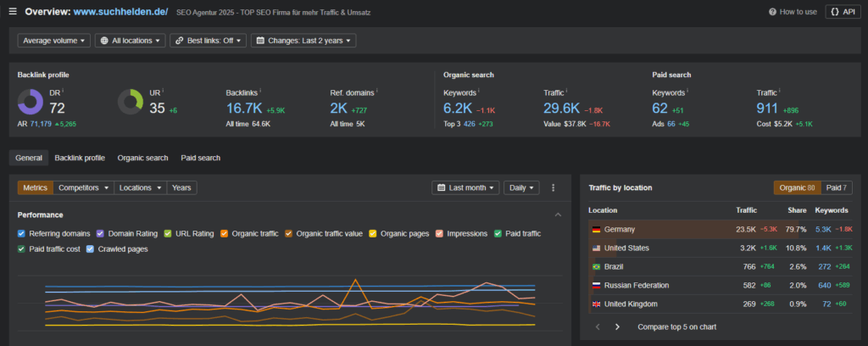Open United States keywords value 1.4K
The height and width of the screenshot is (346, 868).
pyautogui.click(x=824, y=248)
